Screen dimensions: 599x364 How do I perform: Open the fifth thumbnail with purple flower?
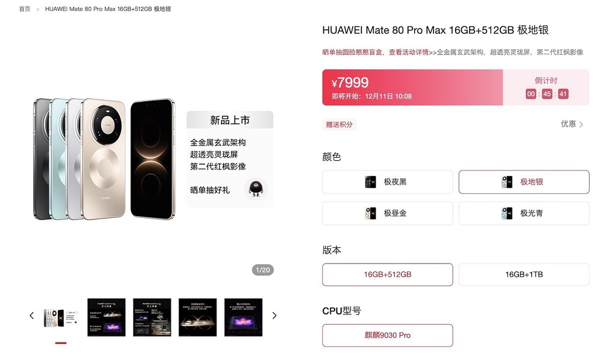[243, 317]
